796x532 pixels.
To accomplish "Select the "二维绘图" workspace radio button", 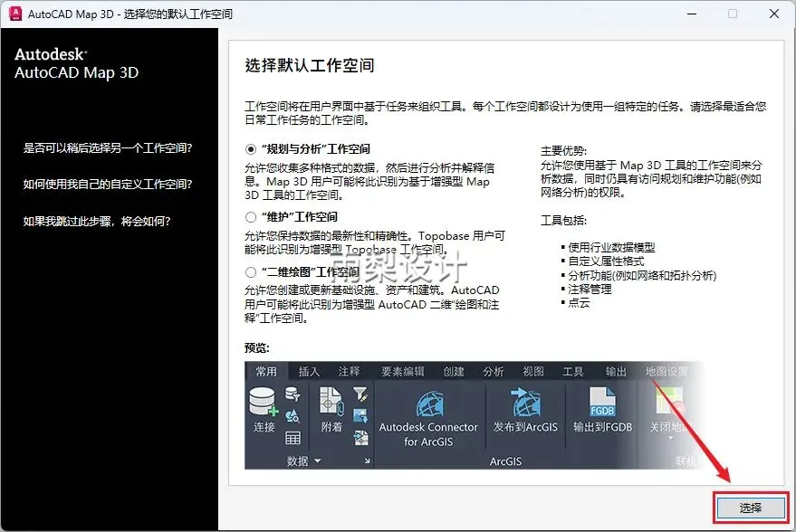I will (x=250, y=272).
